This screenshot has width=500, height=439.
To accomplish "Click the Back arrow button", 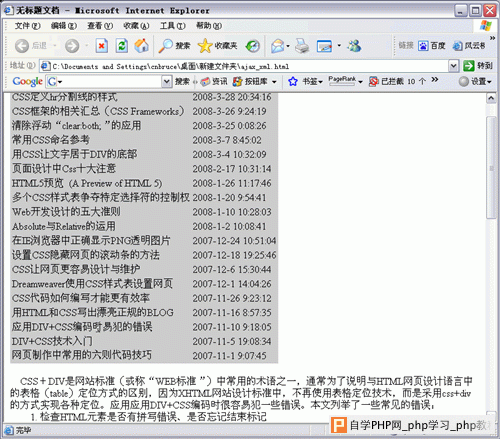I will (22, 46).
